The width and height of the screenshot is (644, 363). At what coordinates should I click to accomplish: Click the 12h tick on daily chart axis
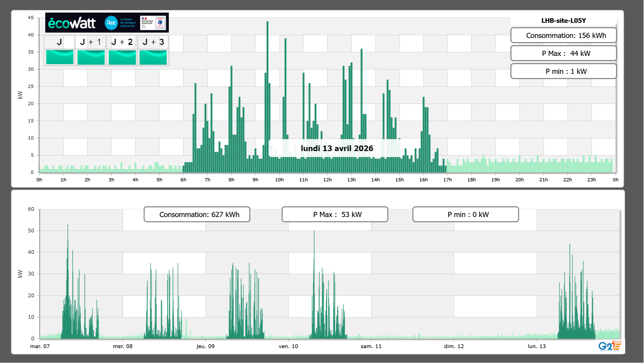pos(328,180)
